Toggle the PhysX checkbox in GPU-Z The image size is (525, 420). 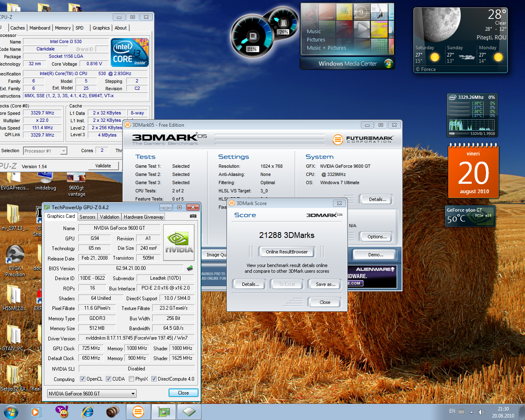131,379
